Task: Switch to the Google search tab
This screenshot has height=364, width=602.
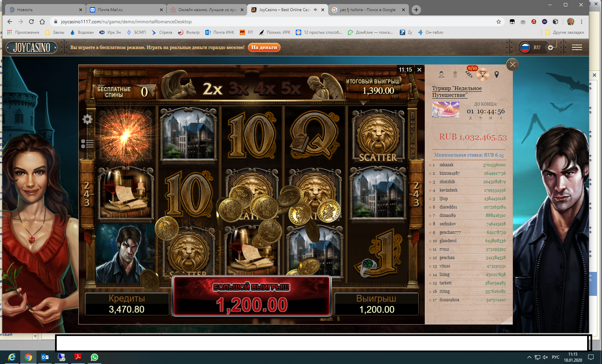Action: click(367, 10)
